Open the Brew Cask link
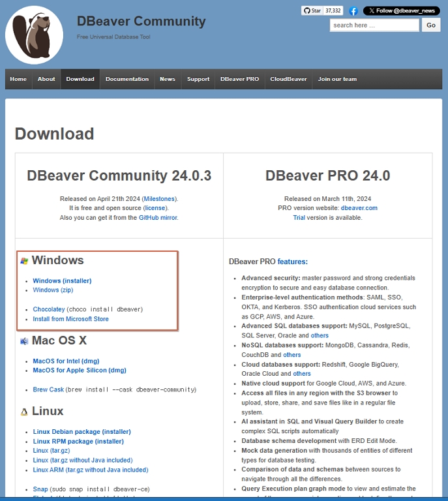This screenshot has height=501, width=448. [x=48, y=389]
